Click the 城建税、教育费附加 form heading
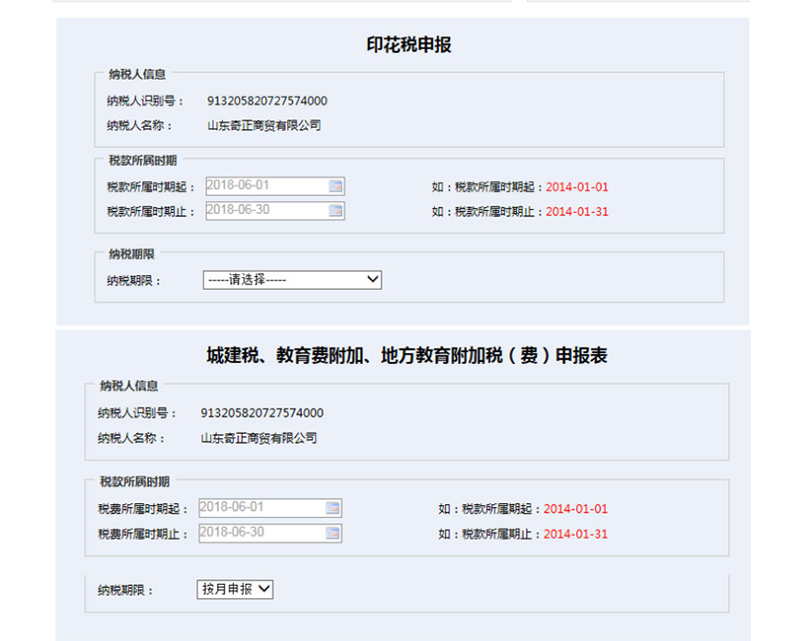This screenshot has height=641, width=800. pos(407,356)
